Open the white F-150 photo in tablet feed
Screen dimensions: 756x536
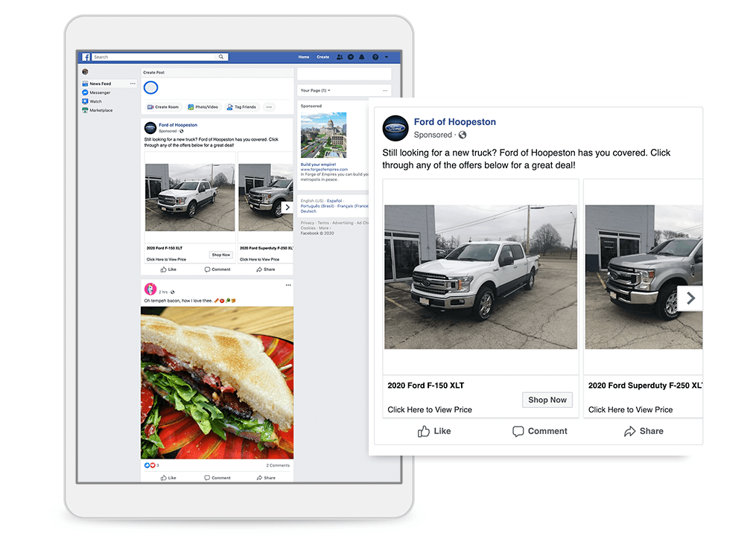point(190,197)
